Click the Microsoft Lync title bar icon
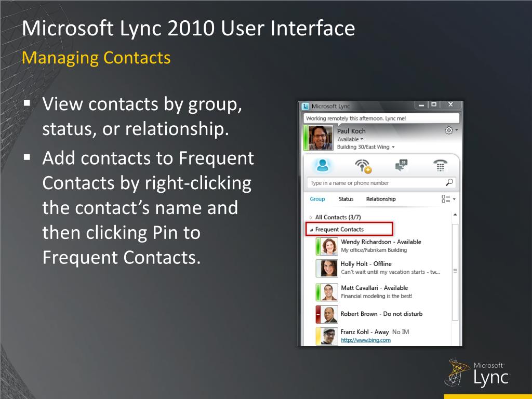Viewport: 532px width, 399px height. click(x=305, y=106)
